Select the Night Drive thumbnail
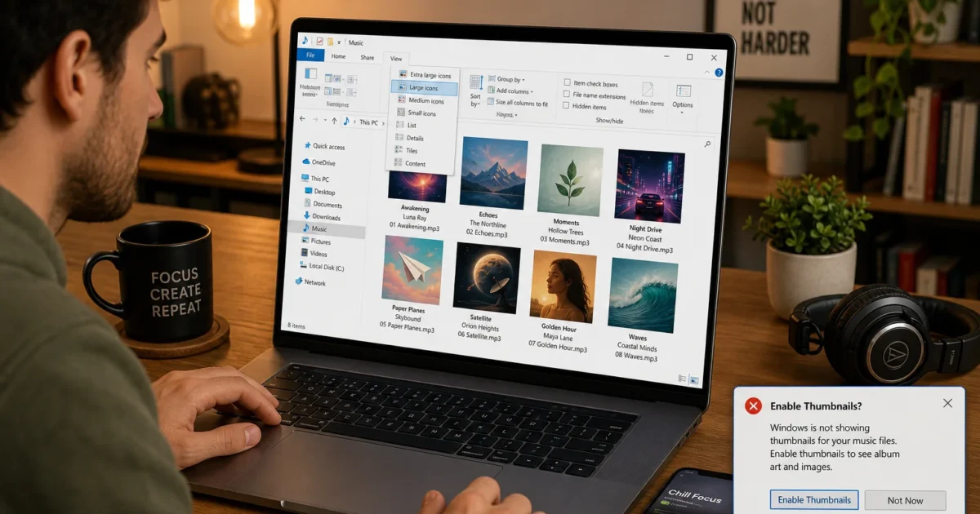980x514 pixels. [x=649, y=187]
